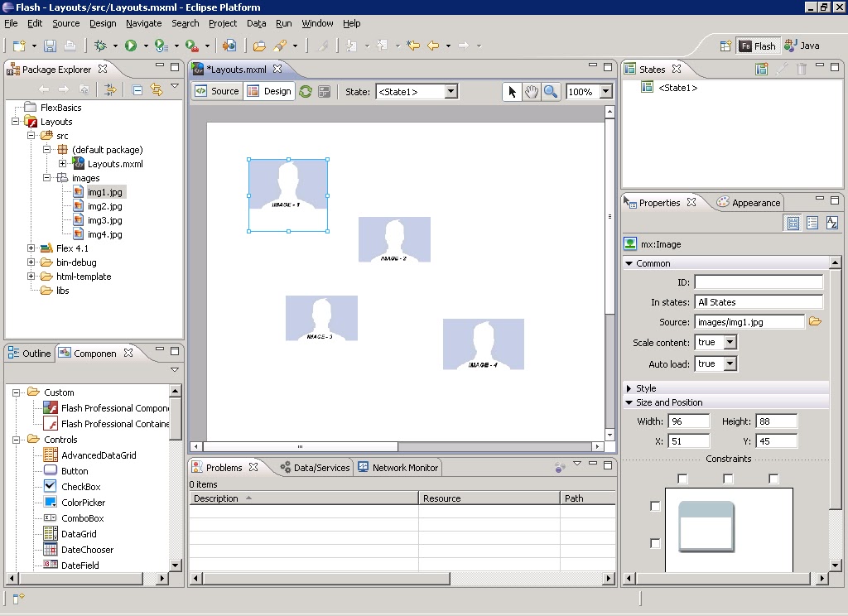Open the images/img1.jpg source folder browser icon

[816, 323]
